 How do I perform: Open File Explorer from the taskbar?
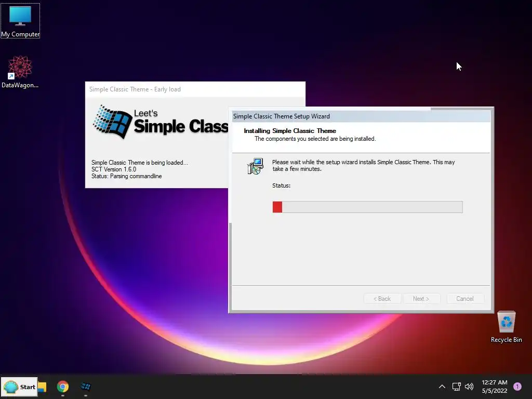42,387
